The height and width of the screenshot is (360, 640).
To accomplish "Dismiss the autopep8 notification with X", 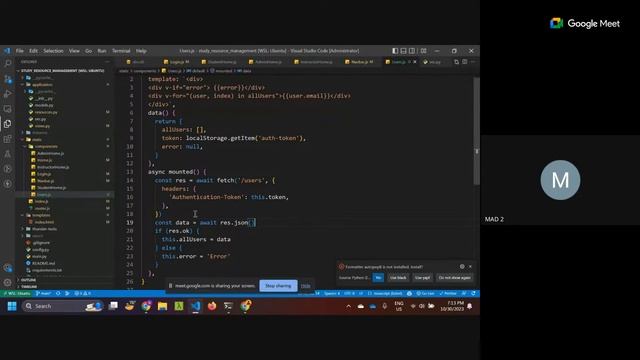I will tap(470, 267).
